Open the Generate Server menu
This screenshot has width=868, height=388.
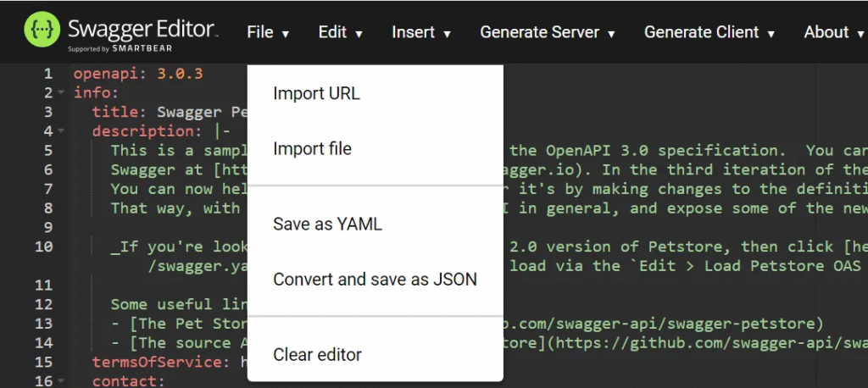548,33
